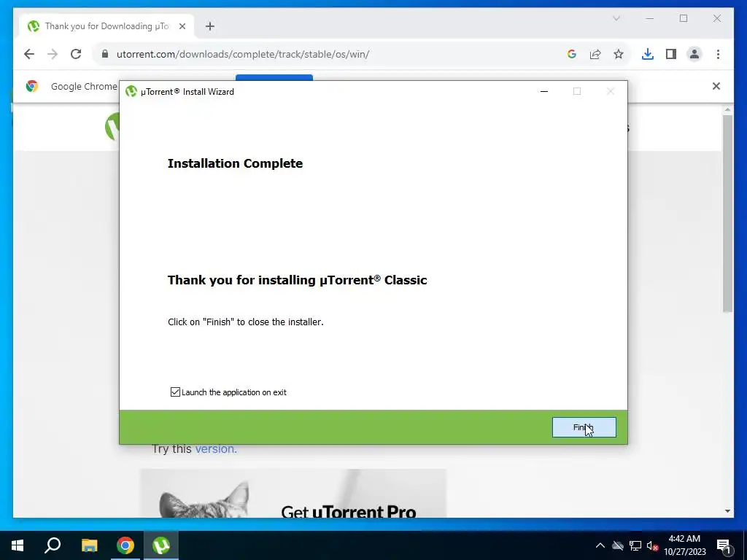
Task: Share this page icon in Chrome
Action: click(x=595, y=54)
